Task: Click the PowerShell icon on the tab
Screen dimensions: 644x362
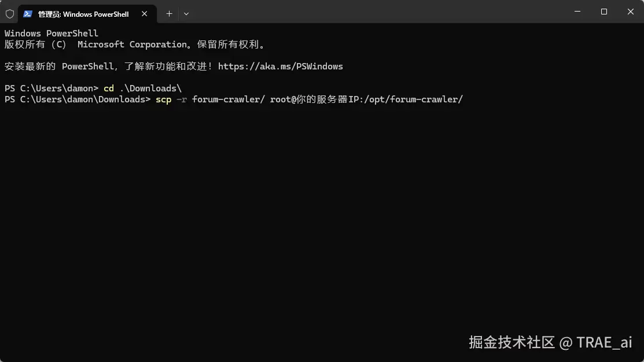Action: pos(28,14)
